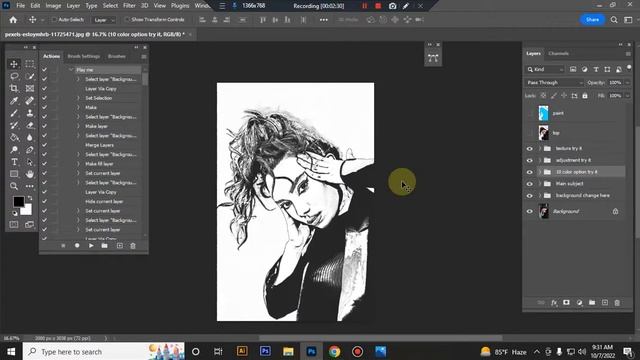Begin recording an action
640x360 pixels.
[x=77, y=246]
